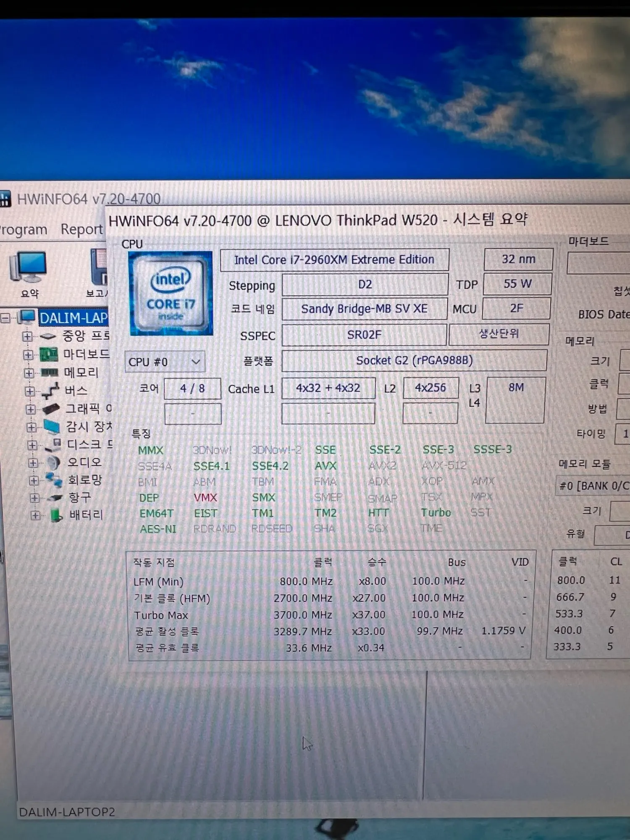
Task: Open the 요약 summary monitor toolbar icon
Action: click(x=29, y=268)
